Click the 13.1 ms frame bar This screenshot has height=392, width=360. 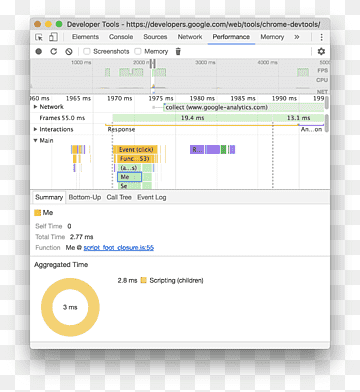tap(298, 118)
